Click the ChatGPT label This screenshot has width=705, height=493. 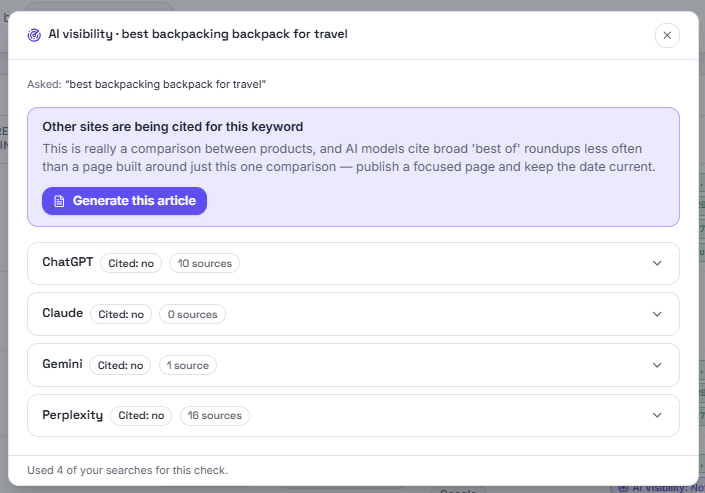point(67,262)
